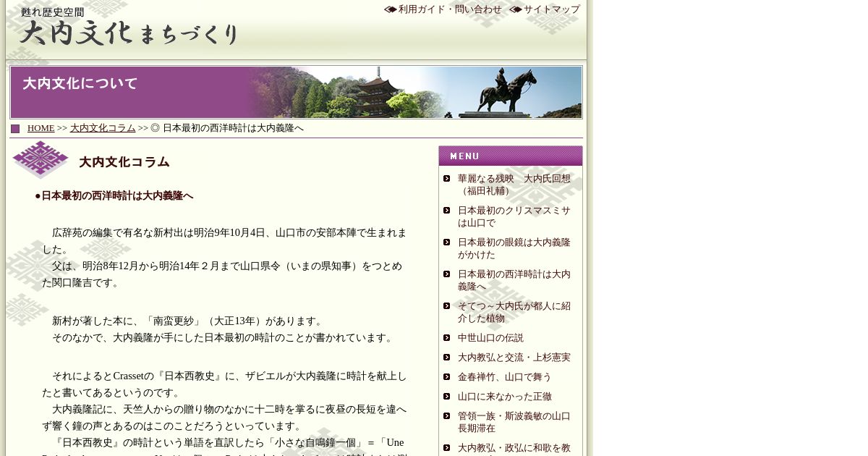Screen dimensions: 868x456
Task: Open menu item 華麗なる残映 大内氏回想
Action: pyautogui.click(x=514, y=185)
